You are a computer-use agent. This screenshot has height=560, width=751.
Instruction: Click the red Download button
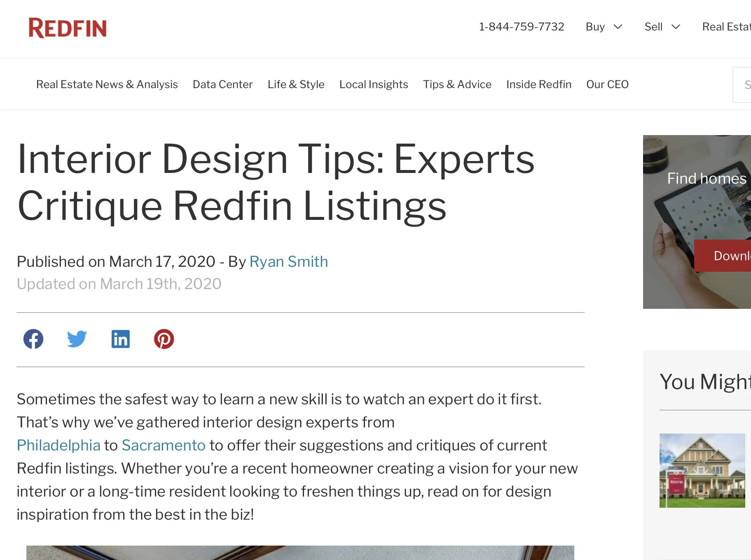pyautogui.click(x=723, y=256)
